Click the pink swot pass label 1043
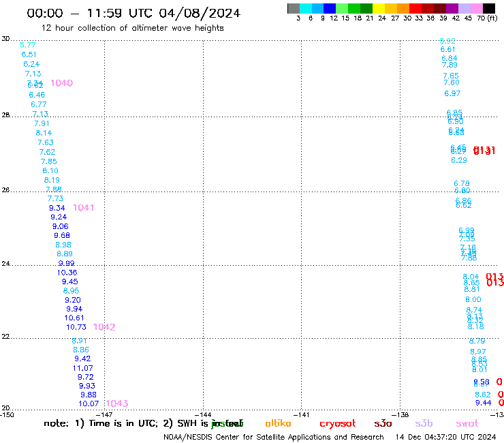The image size is (504, 443). coord(117,403)
